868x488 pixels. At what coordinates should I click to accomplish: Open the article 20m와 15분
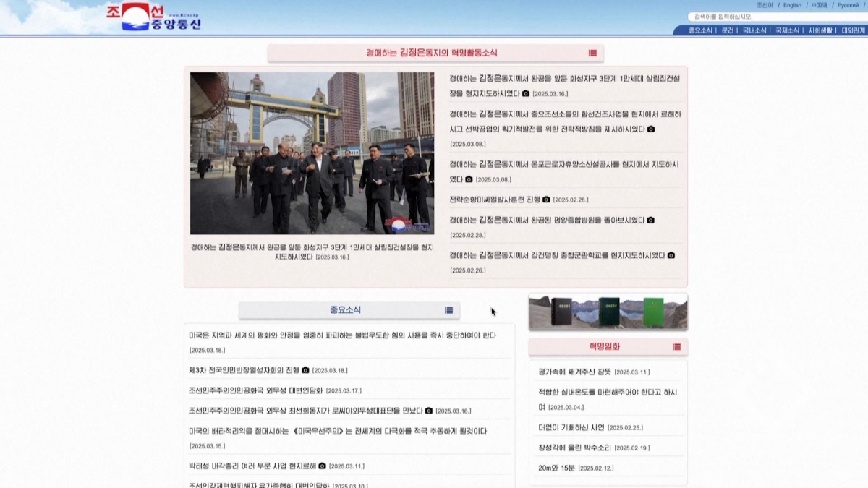[556, 468]
